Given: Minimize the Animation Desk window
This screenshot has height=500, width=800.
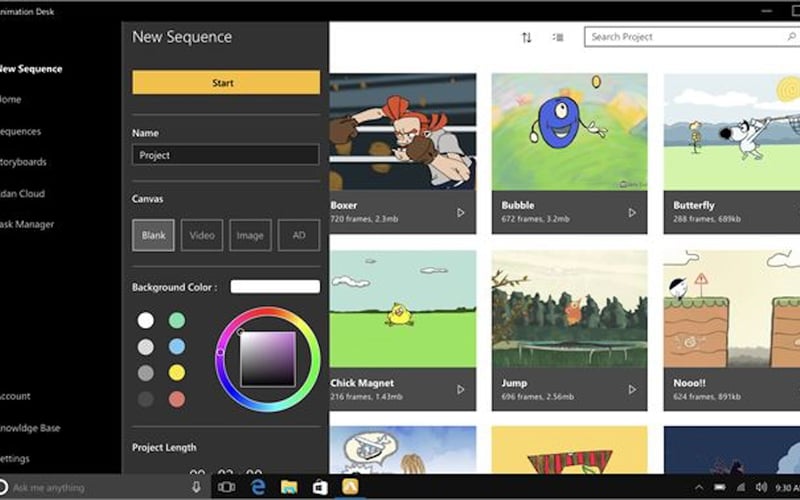Looking at the screenshot, I should (x=766, y=10).
